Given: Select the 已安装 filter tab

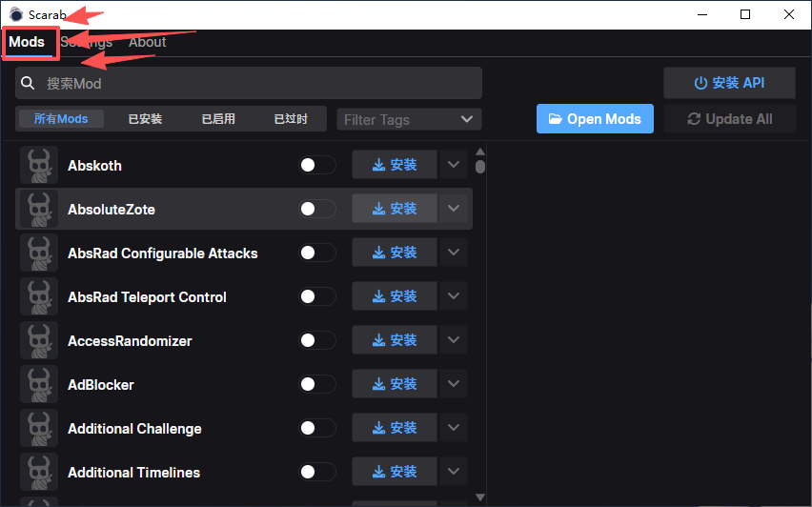Looking at the screenshot, I should coord(145,119).
